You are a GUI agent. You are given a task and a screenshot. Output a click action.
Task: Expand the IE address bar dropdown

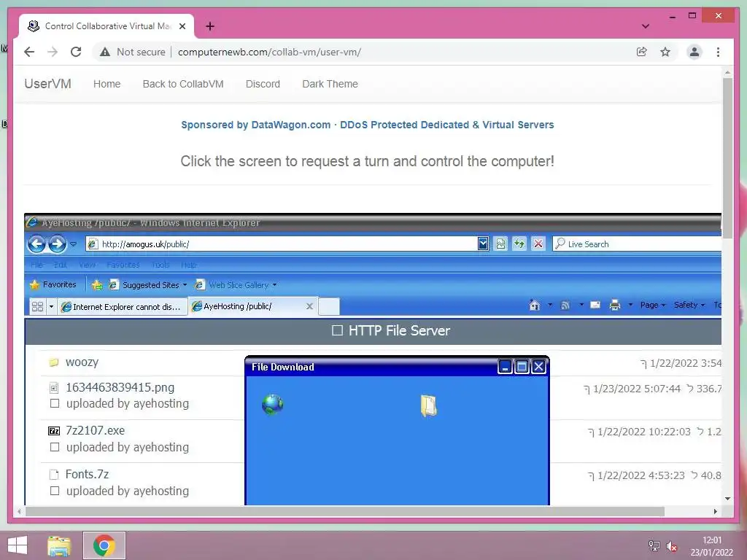point(483,244)
